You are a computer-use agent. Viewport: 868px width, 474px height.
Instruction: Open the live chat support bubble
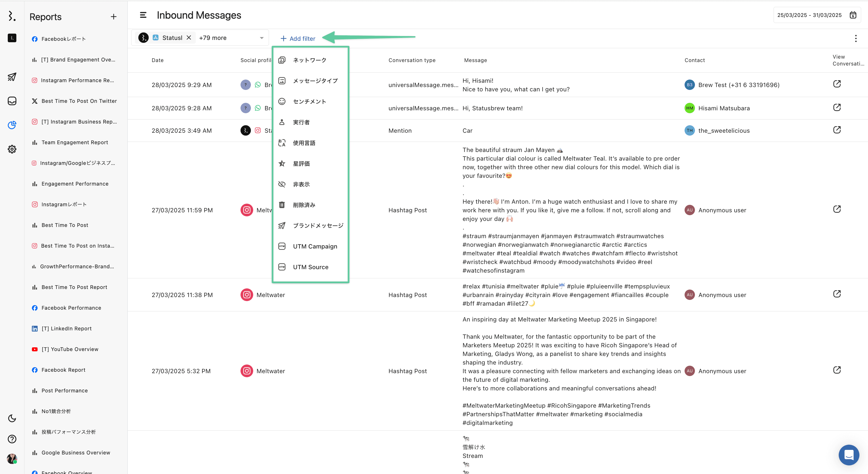[848, 455]
